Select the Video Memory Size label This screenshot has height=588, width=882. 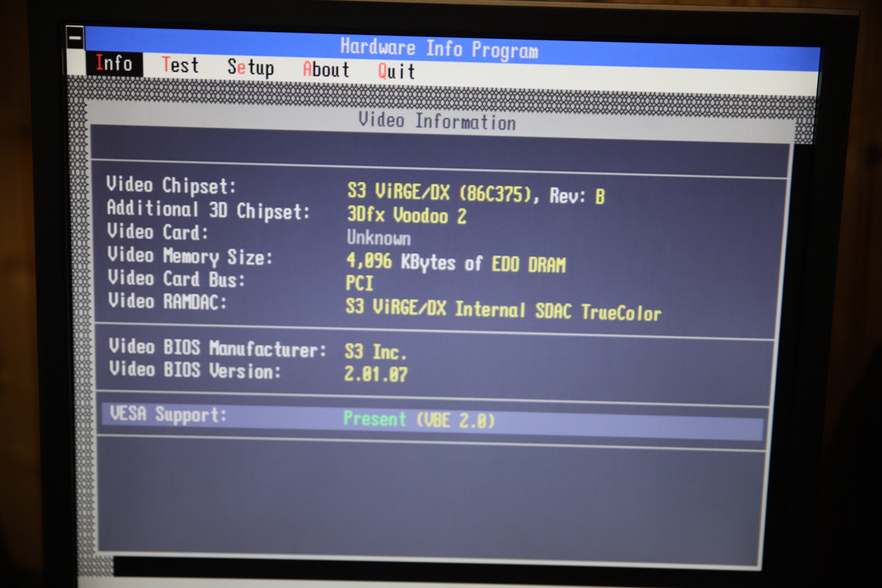[190, 256]
